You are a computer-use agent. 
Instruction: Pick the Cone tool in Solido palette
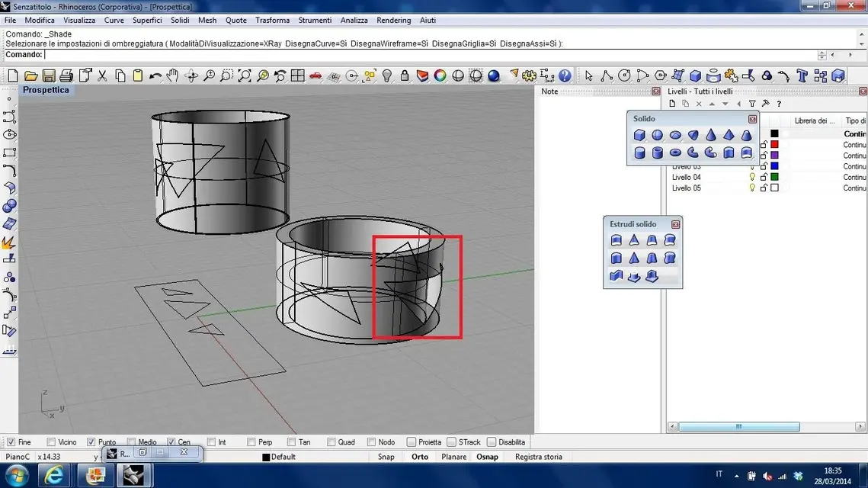pos(711,136)
